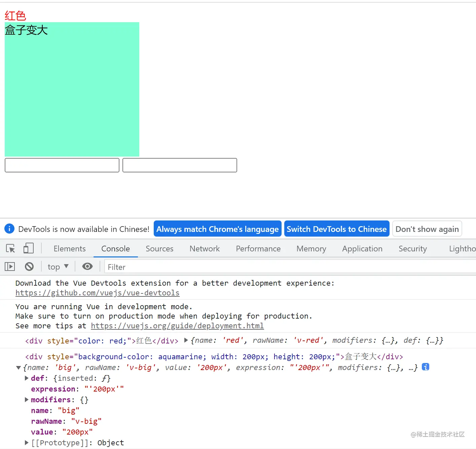Show the console sidebar panel icon
Image resolution: width=476 pixels, height=449 pixels.
click(x=10, y=267)
